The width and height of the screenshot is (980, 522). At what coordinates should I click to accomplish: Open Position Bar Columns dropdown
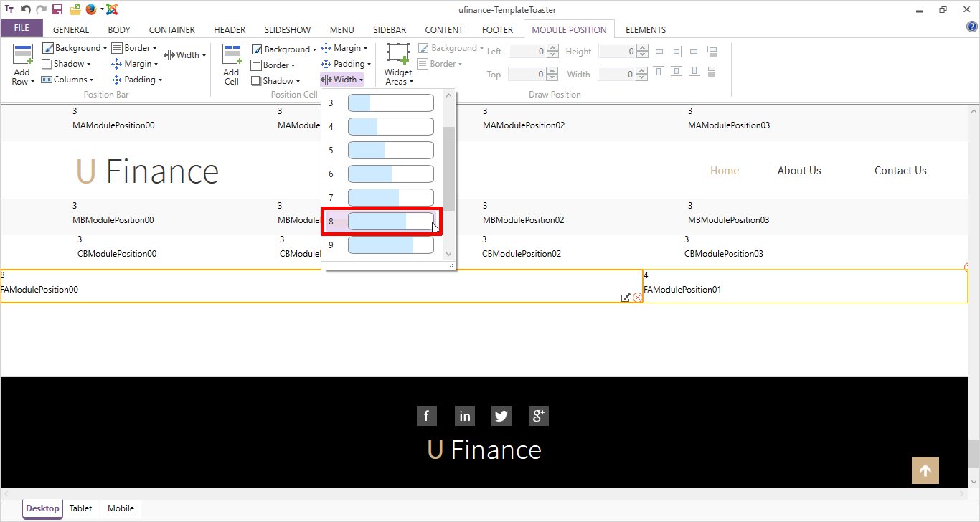click(67, 80)
